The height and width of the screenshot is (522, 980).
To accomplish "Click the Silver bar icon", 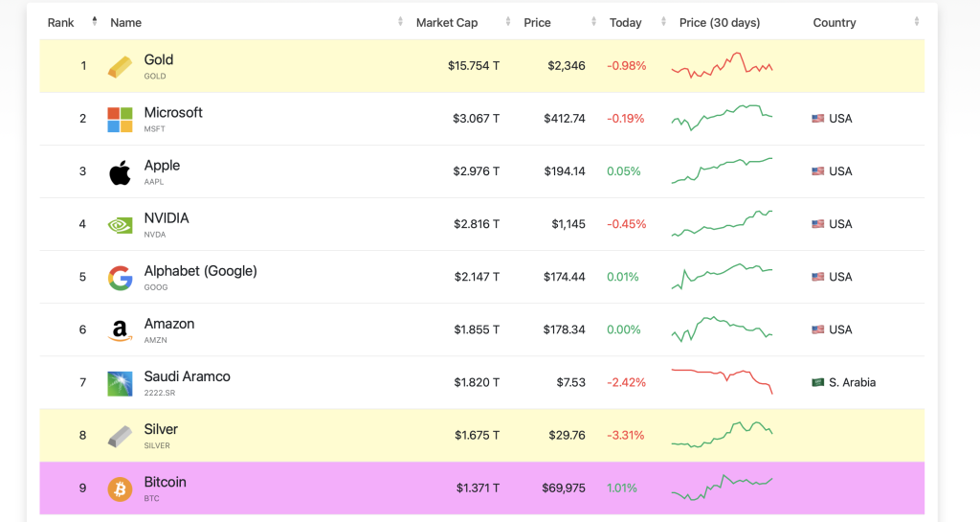I will coord(120,437).
